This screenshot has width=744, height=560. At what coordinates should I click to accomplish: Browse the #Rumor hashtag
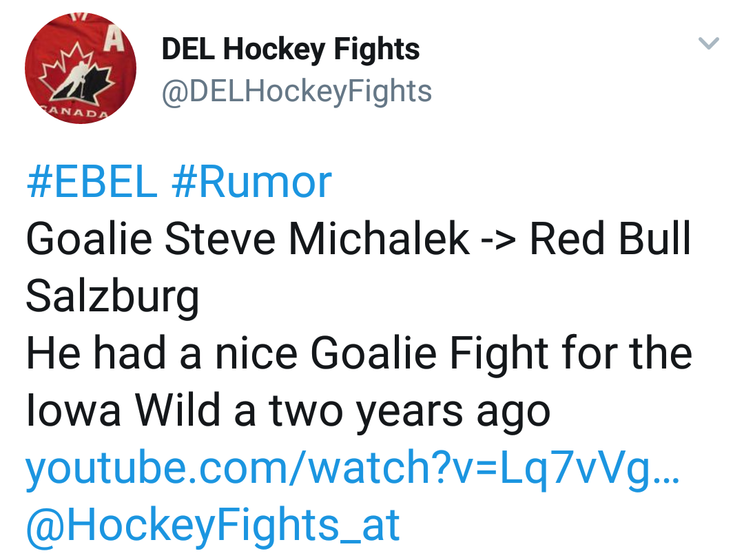coord(251,183)
